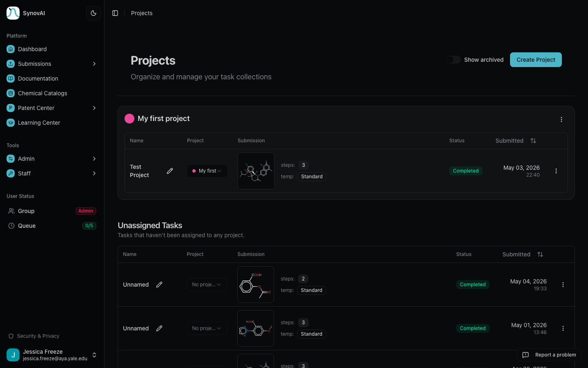Open the HOOC molecule thumbnail

[x=256, y=328]
